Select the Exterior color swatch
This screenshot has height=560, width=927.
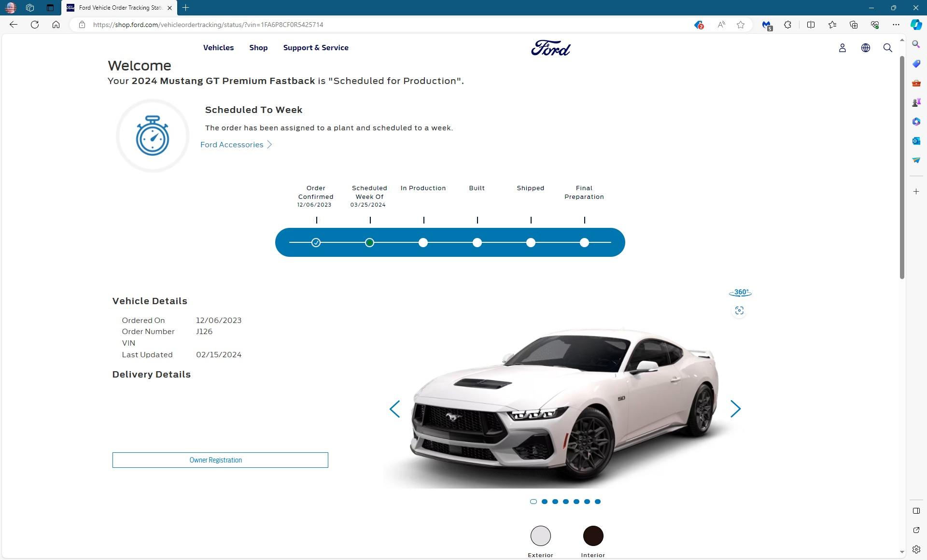[541, 536]
